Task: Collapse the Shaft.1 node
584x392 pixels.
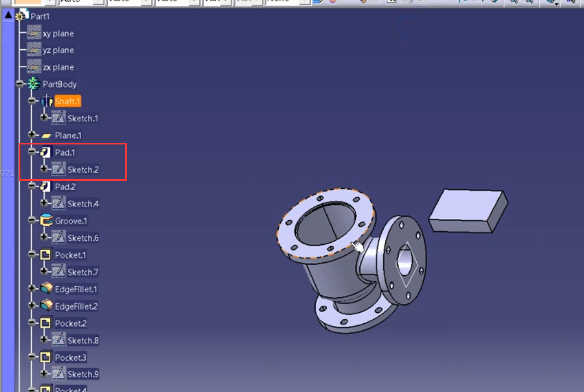Action: coord(31,100)
